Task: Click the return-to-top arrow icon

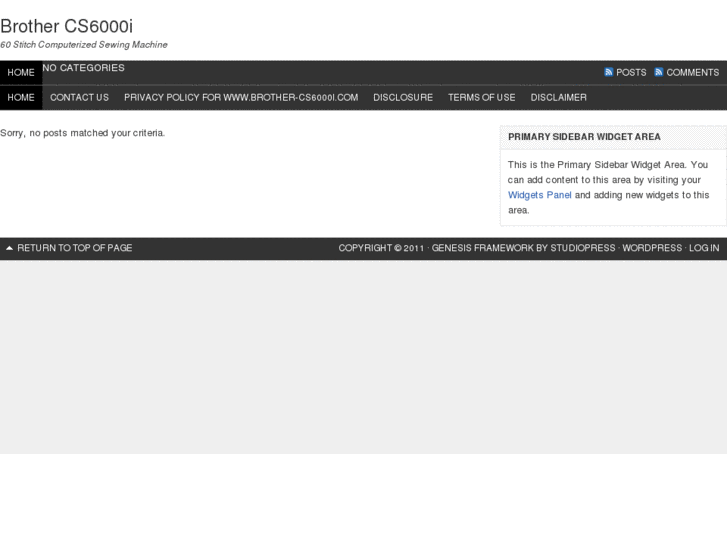Action: 9,248
